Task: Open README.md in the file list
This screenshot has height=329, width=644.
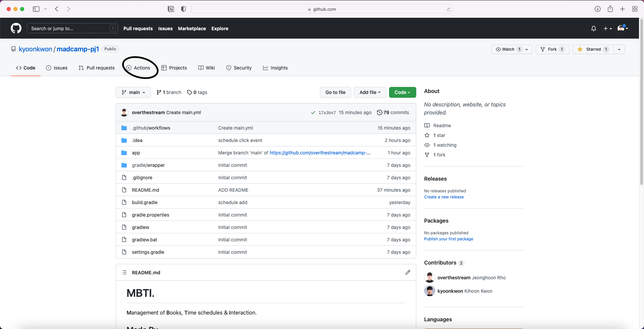Action: pos(146,190)
